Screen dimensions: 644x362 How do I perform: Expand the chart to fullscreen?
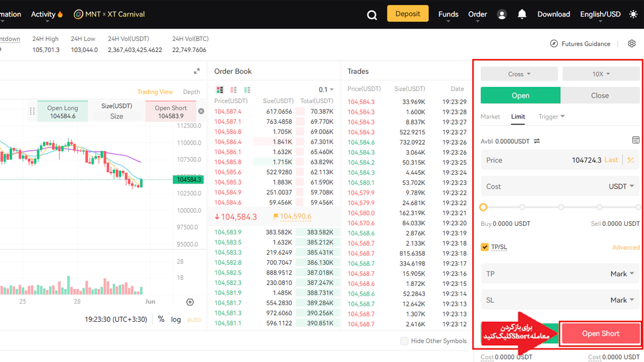pos(196,71)
